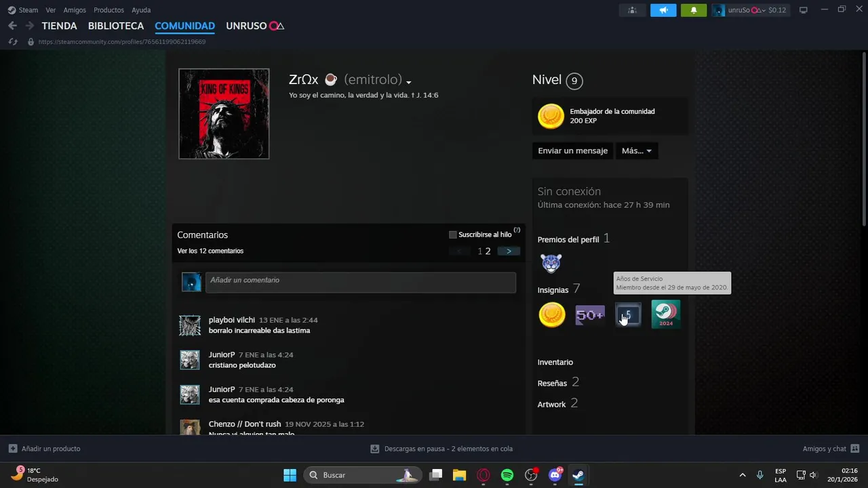The image size is (868, 488).
Task: Open the Ayuda menu
Action: 141,10
